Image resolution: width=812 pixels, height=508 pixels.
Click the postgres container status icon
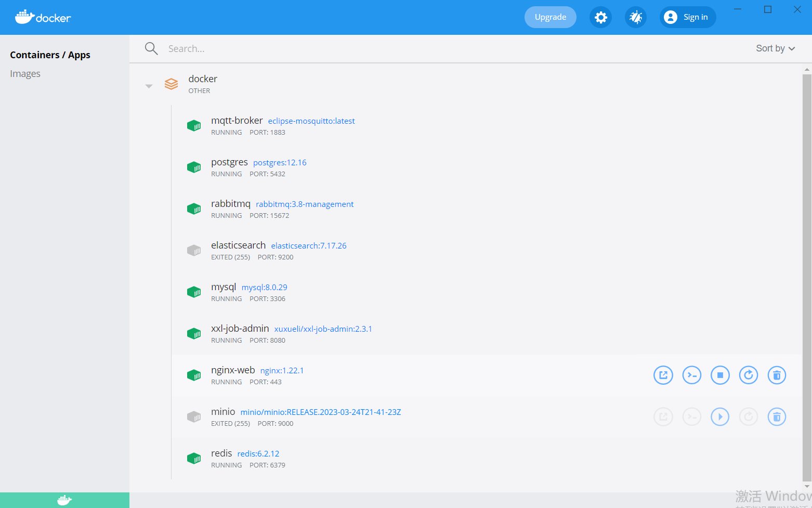click(194, 167)
